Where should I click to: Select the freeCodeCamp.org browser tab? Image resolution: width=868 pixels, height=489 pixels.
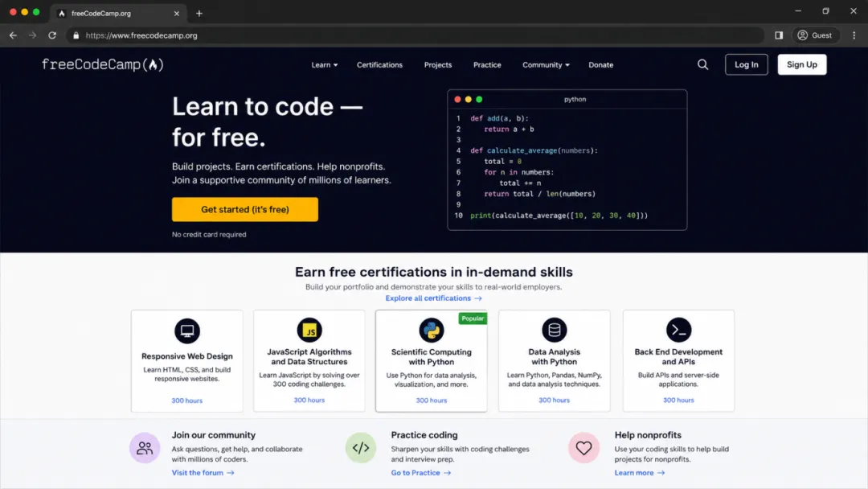click(x=118, y=14)
